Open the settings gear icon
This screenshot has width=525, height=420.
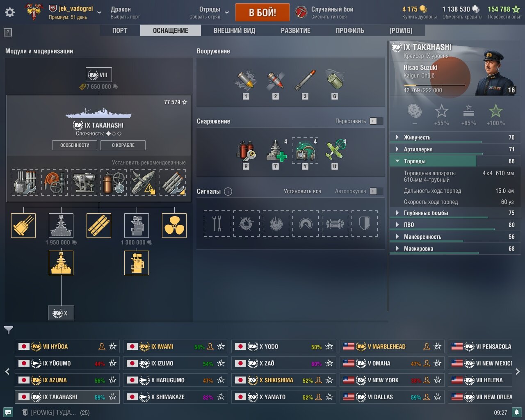(10, 12)
